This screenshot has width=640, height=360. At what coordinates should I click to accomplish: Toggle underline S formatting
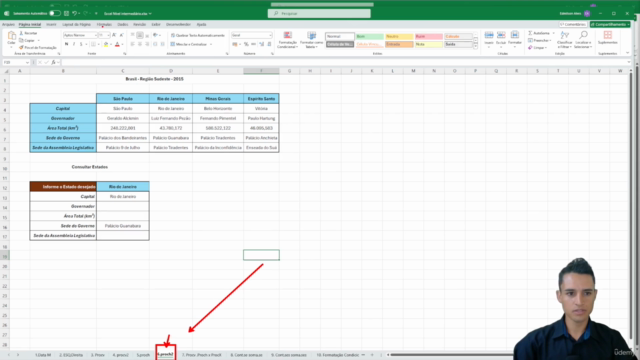[81, 44]
